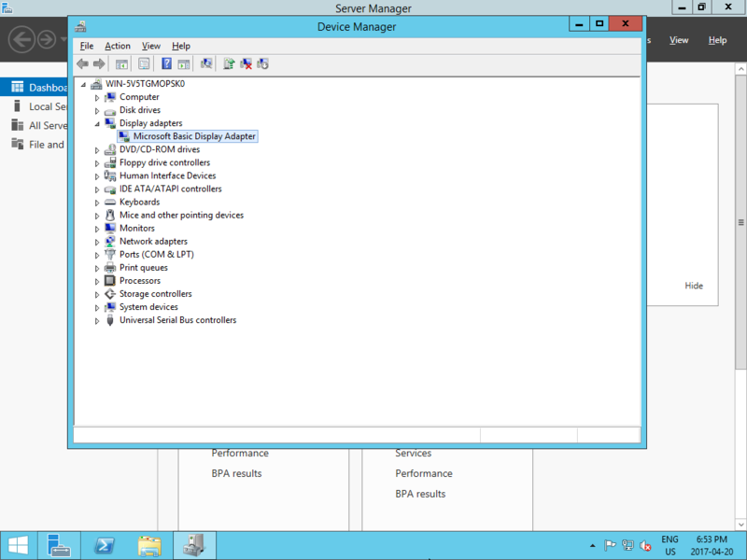Click Update Driver Software toolbar icon
Screen dimensions: 747x560
click(x=229, y=64)
